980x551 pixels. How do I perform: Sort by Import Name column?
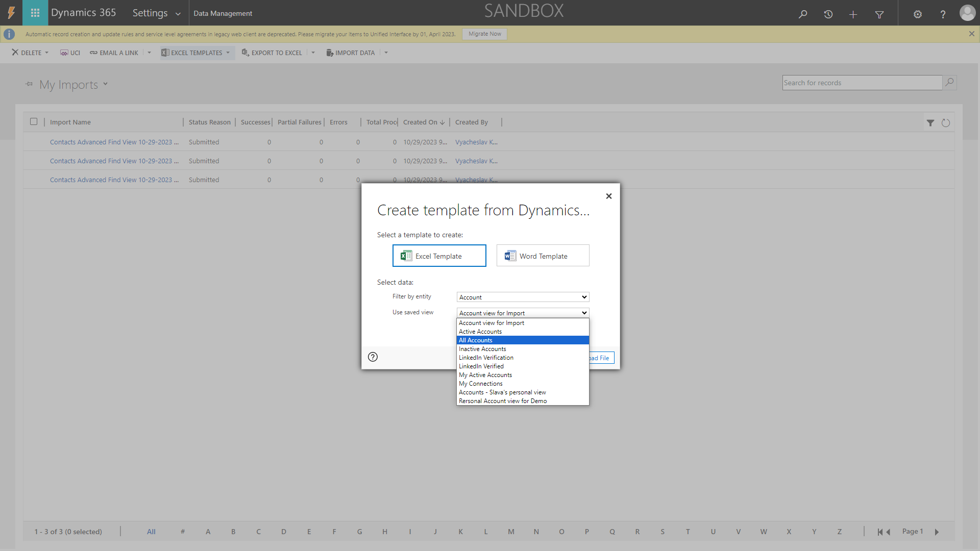[70, 122]
